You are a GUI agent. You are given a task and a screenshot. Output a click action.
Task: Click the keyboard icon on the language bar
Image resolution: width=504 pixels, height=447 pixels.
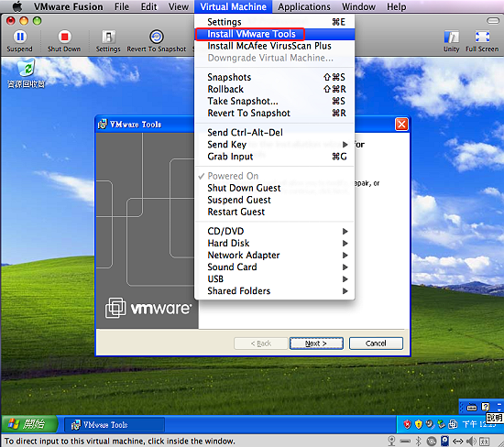pos(472,407)
